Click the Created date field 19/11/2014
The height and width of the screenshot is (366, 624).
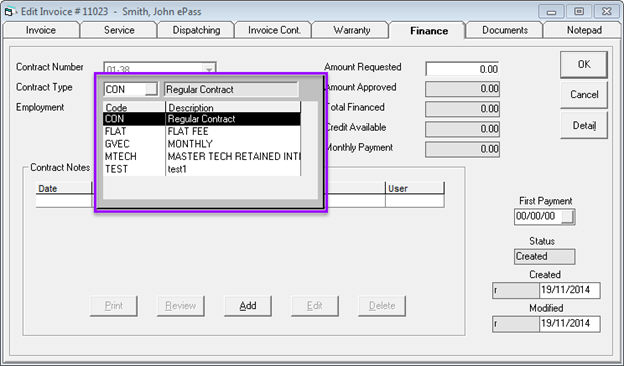pyautogui.click(x=569, y=290)
